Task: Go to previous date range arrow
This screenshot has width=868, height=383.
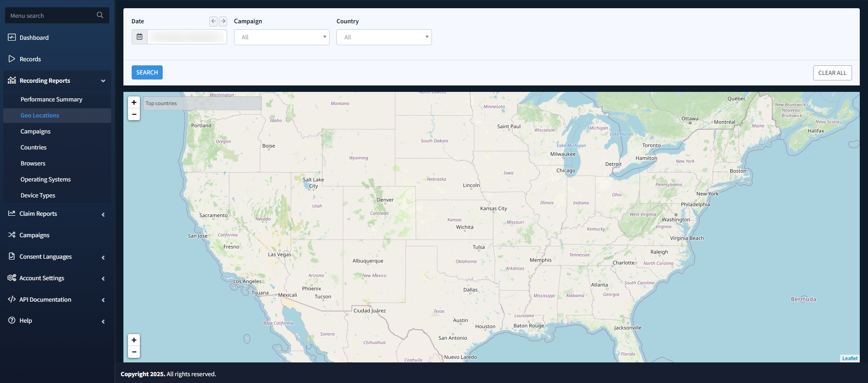Action: click(213, 21)
